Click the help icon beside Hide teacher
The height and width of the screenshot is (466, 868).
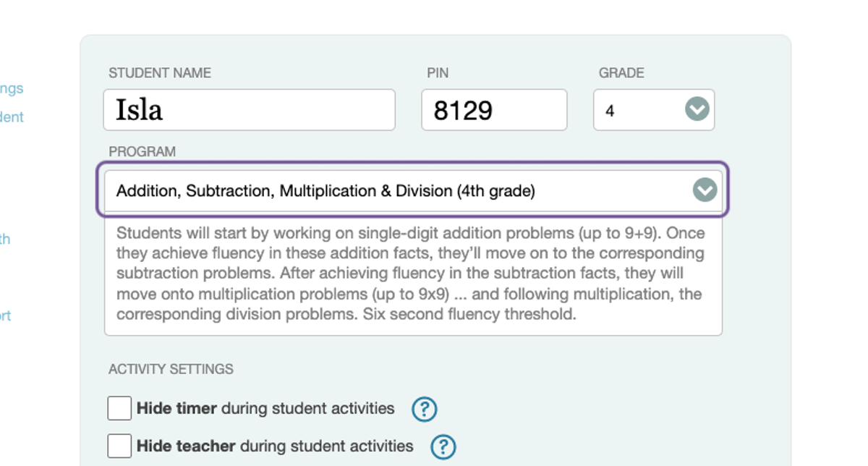pos(443,446)
